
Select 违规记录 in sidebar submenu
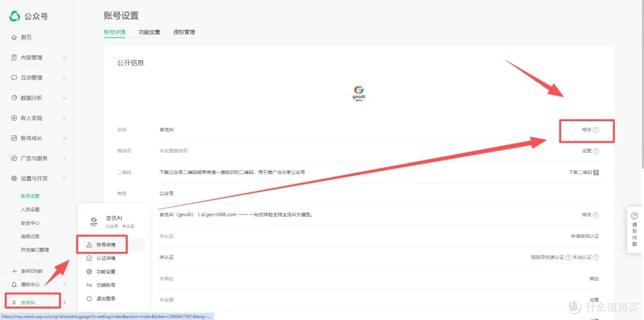(30, 236)
